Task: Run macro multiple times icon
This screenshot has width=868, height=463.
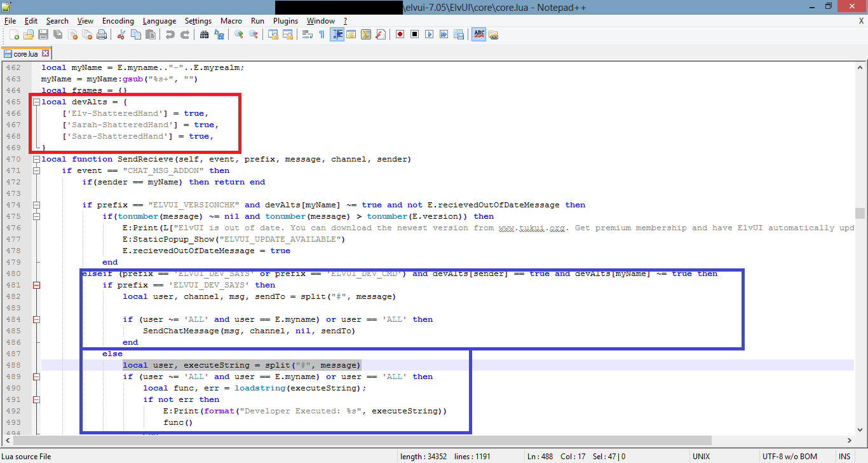Action: pyautogui.click(x=444, y=34)
